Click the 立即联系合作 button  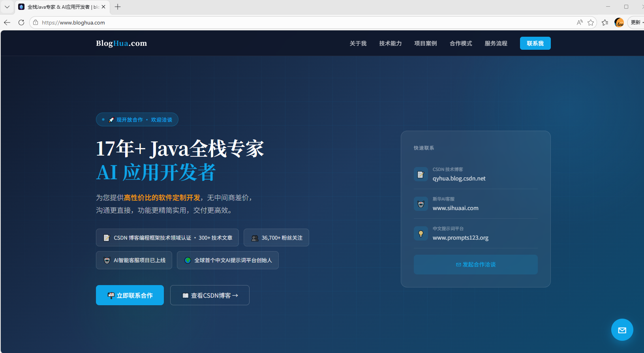coord(130,295)
